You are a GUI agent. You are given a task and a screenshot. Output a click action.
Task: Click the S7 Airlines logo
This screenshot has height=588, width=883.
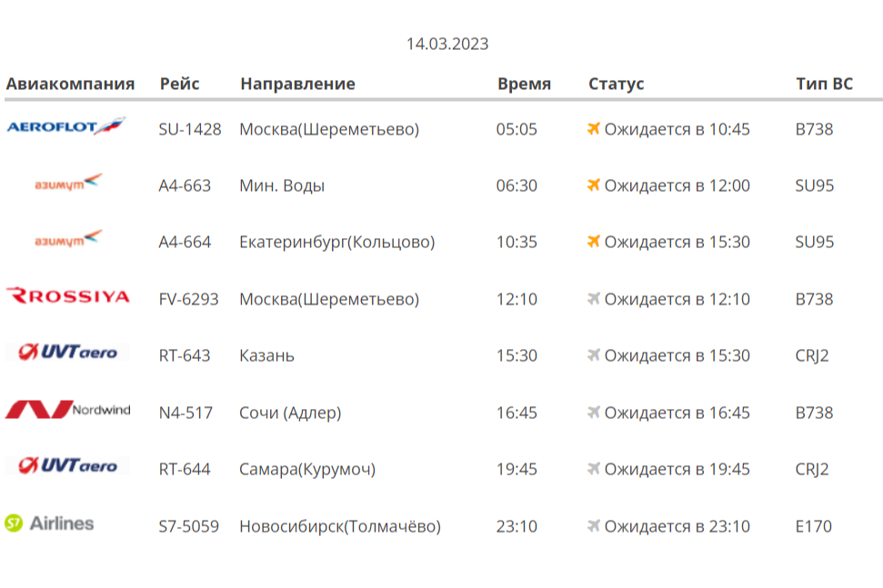(49, 523)
